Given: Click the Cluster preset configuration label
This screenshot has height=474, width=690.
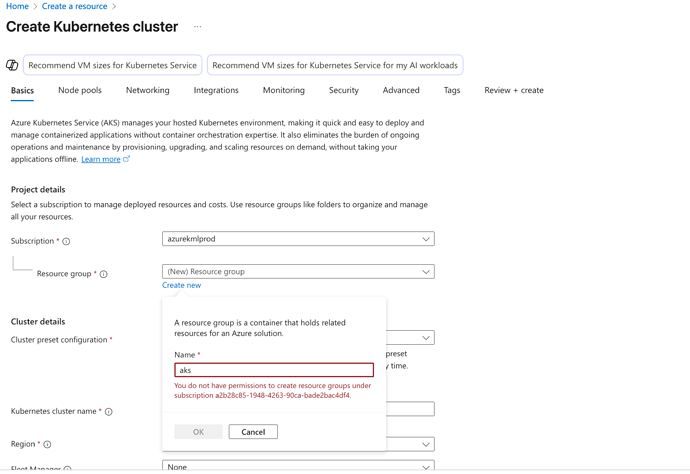Looking at the screenshot, I should (59, 340).
